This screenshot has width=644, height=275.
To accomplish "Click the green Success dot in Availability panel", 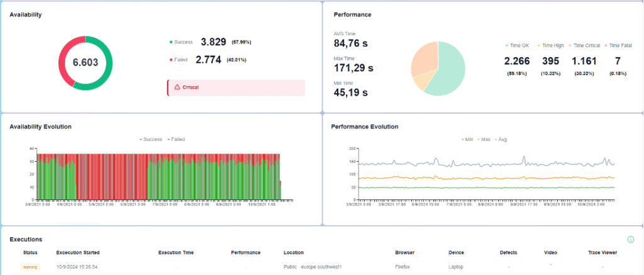I will pos(171,42).
